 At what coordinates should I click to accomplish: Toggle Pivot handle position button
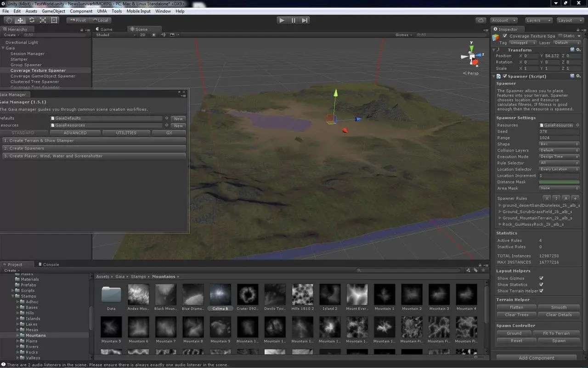point(78,20)
